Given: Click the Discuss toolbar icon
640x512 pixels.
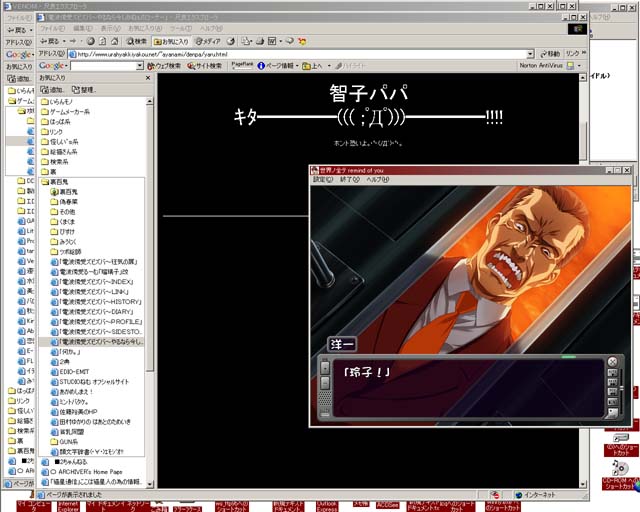Looking at the screenshot, I should (290, 41).
